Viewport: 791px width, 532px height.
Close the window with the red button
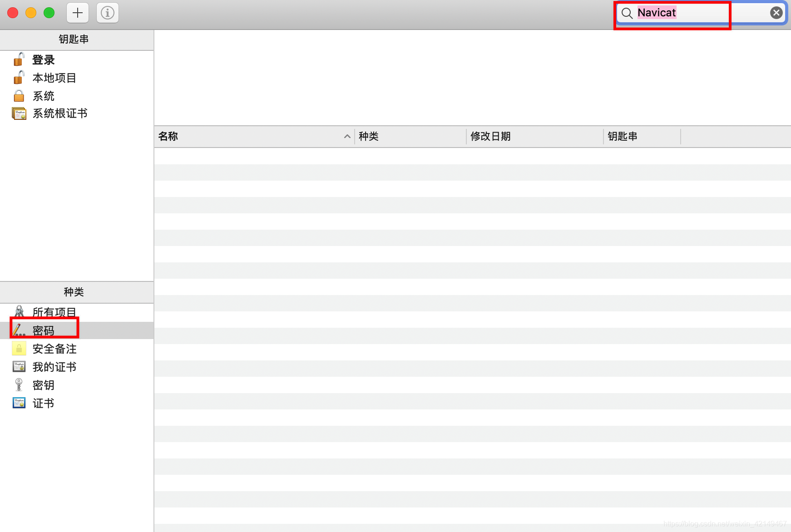click(x=13, y=13)
